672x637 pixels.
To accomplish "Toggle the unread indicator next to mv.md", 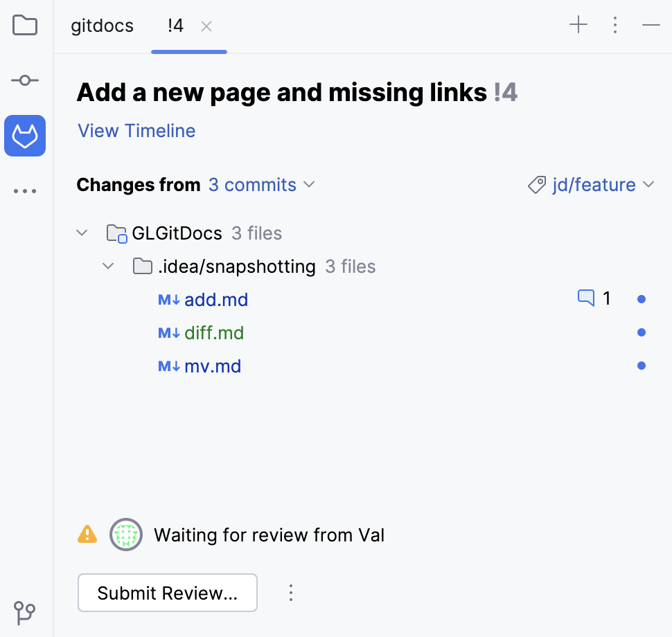I will [641, 366].
